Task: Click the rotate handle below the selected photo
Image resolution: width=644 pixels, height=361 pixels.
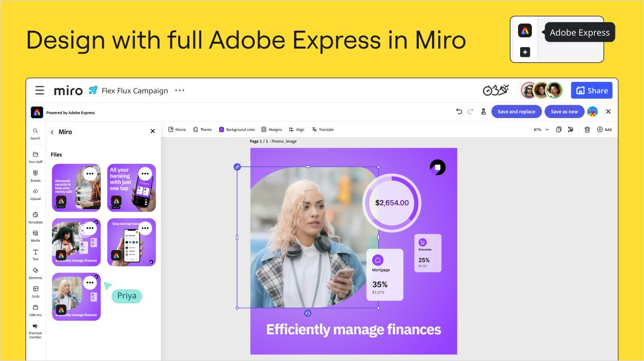Action: pos(308,313)
